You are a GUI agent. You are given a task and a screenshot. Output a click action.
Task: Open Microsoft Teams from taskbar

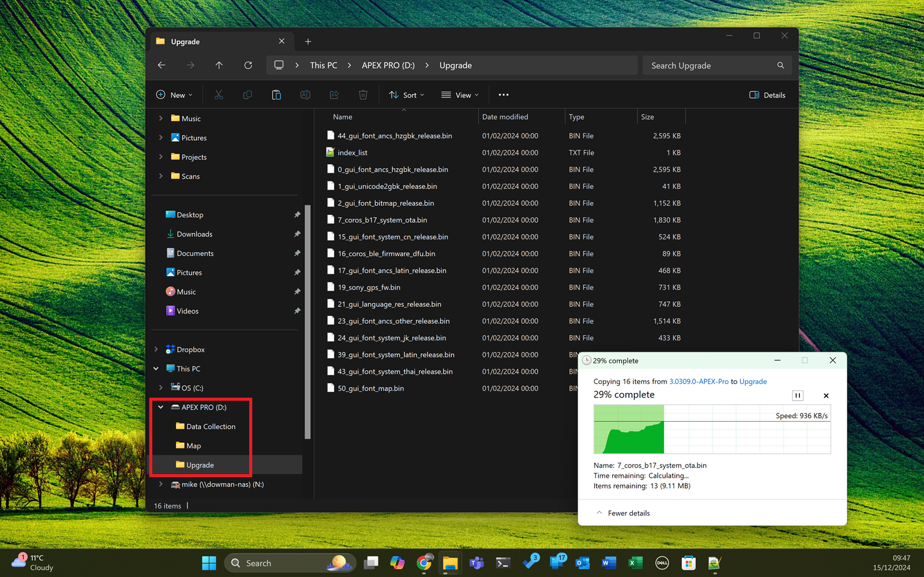tap(477, 563)
